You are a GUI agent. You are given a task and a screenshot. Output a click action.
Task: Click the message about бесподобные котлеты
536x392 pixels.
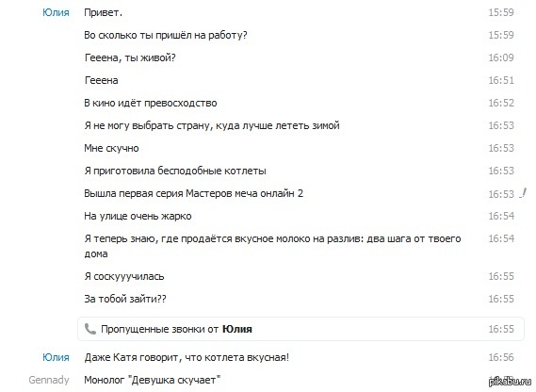[175, 171]
